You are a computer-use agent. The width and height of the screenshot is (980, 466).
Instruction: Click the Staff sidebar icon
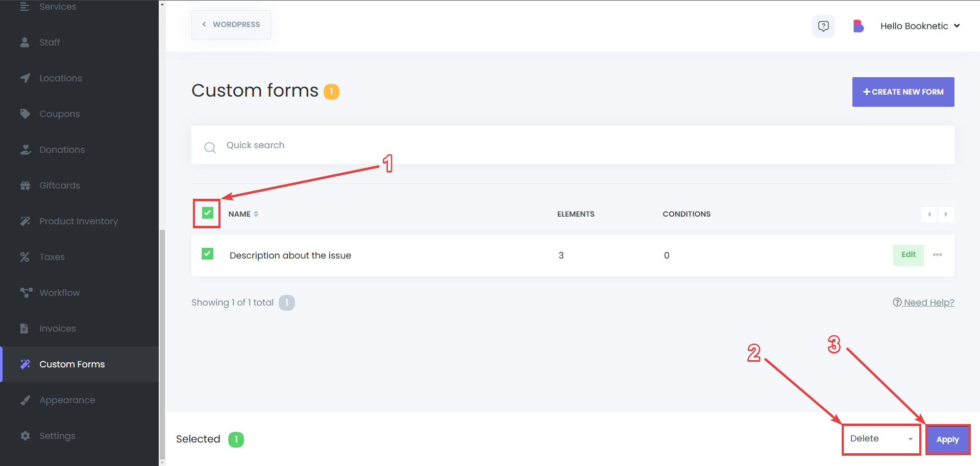(24, 42)
